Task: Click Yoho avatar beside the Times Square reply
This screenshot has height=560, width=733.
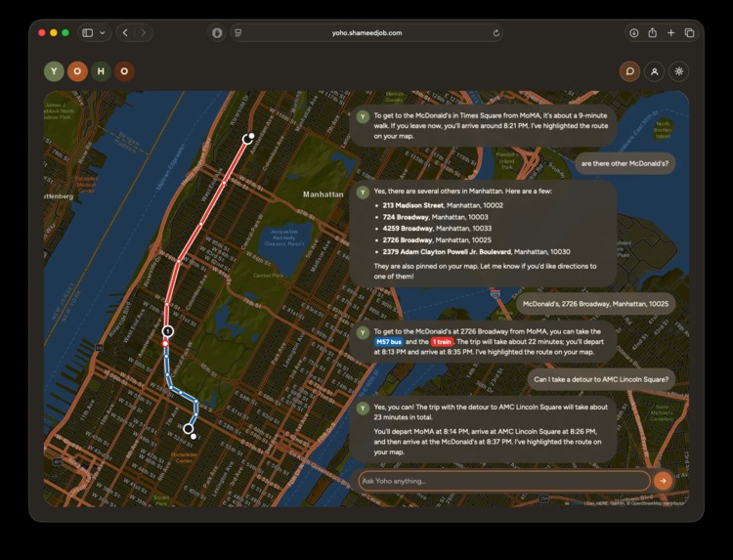Action: pos(363,117)
